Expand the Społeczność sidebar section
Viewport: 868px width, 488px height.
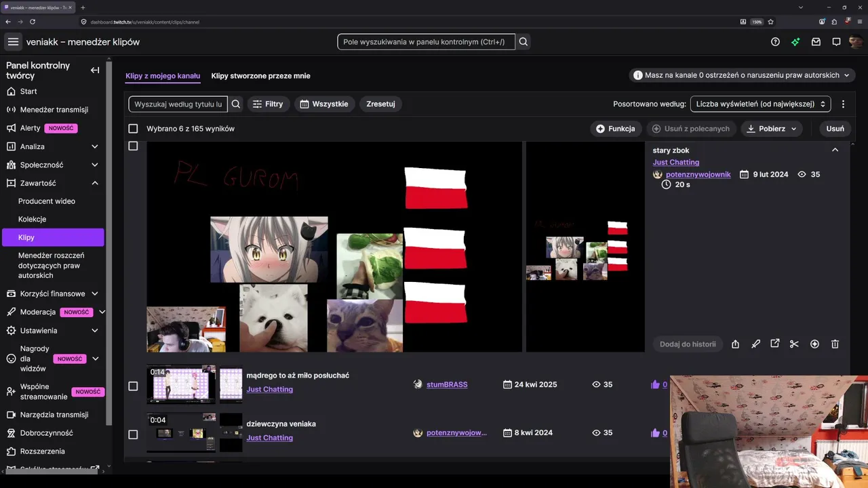[95, 165]
